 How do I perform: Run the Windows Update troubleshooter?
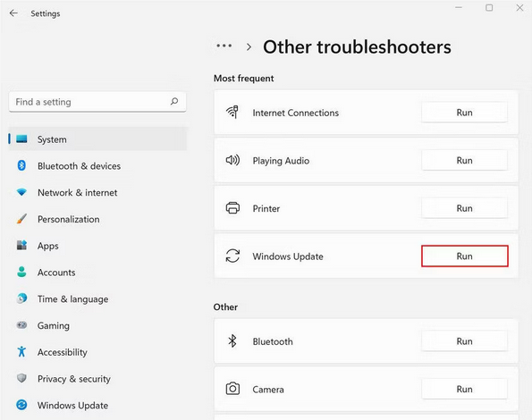pos(464,256)
